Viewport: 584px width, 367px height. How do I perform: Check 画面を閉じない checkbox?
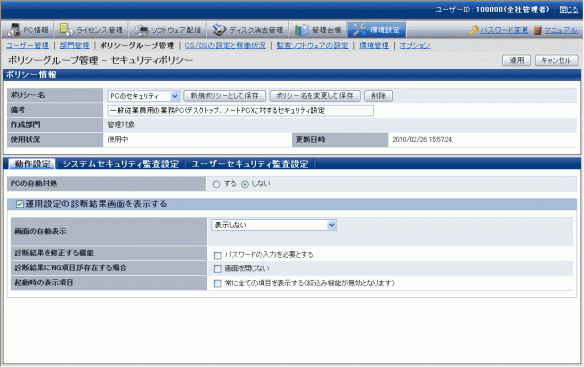click(x=218, y=269)
